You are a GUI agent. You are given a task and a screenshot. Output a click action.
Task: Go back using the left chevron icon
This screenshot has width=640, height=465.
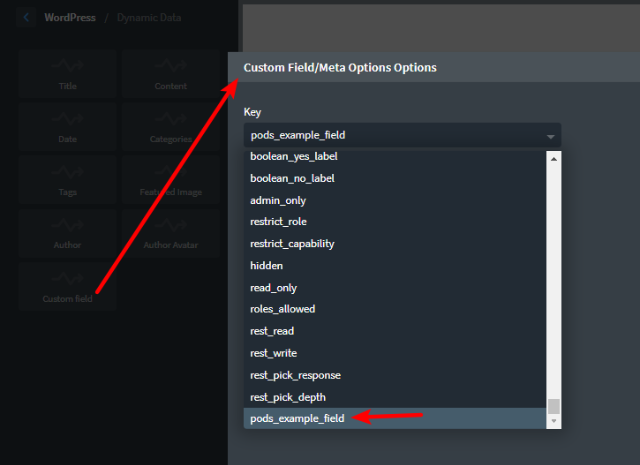26,18
